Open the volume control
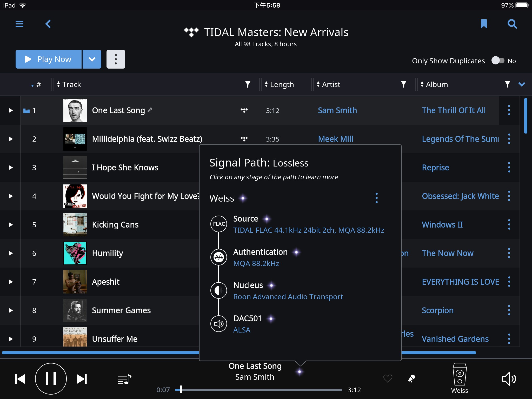 (x=509, y=379)
